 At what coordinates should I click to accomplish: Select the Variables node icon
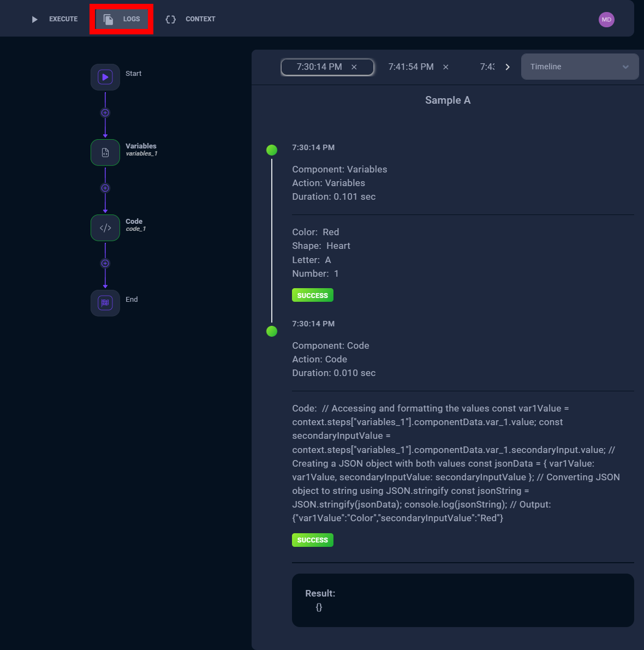[x=105, y=153]
